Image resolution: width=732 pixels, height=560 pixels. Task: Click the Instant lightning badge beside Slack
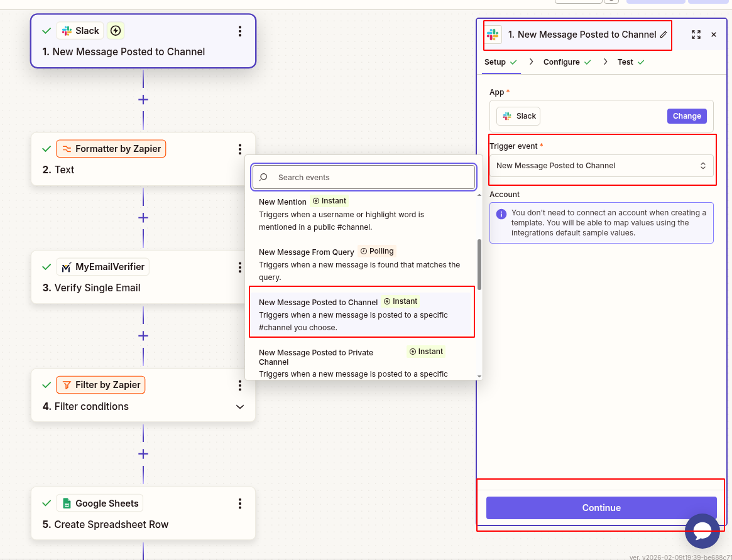116,30
